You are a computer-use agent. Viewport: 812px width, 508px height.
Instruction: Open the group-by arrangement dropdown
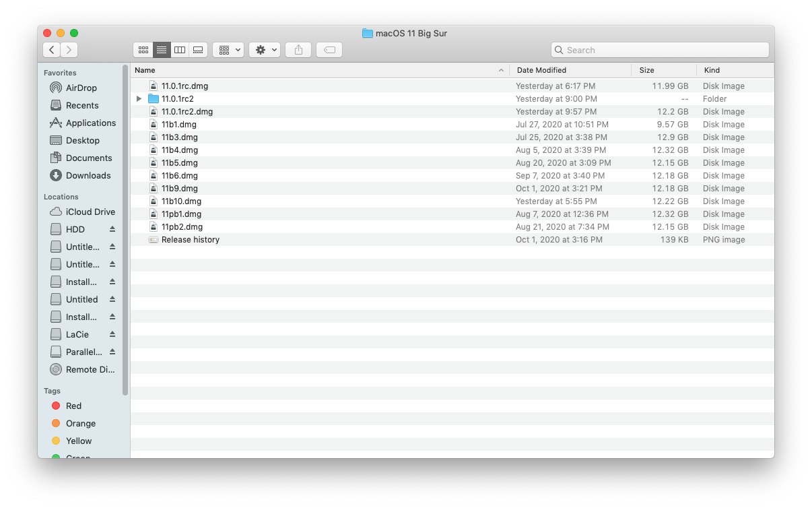pyautogui.click(x=228, y=50)
